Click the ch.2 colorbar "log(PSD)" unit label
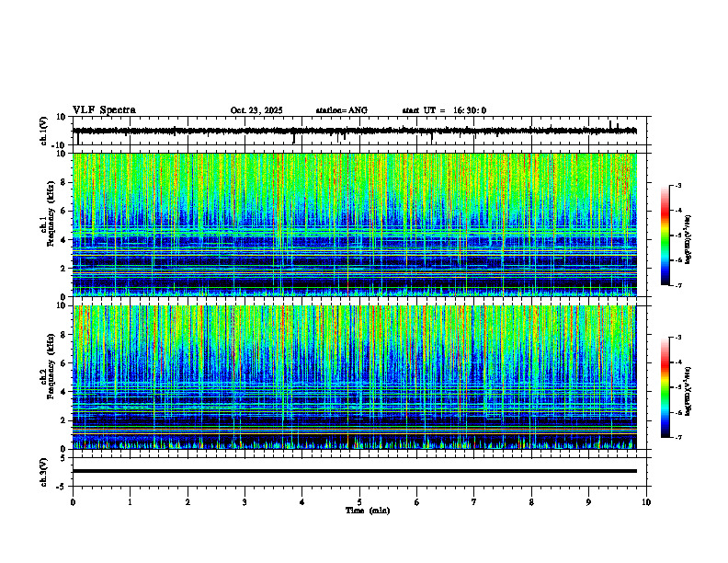The width and height of the screenshot is (728, 563). (689, 391)
